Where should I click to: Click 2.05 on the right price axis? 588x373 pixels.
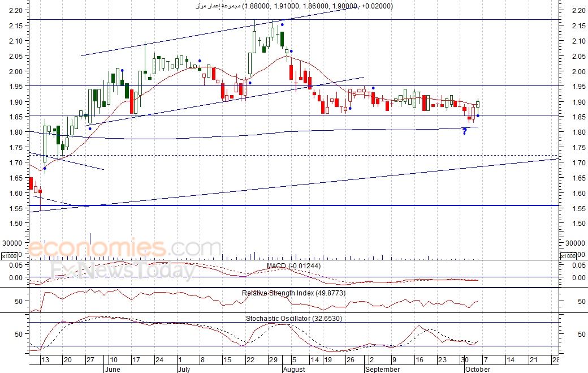point(578,56)
